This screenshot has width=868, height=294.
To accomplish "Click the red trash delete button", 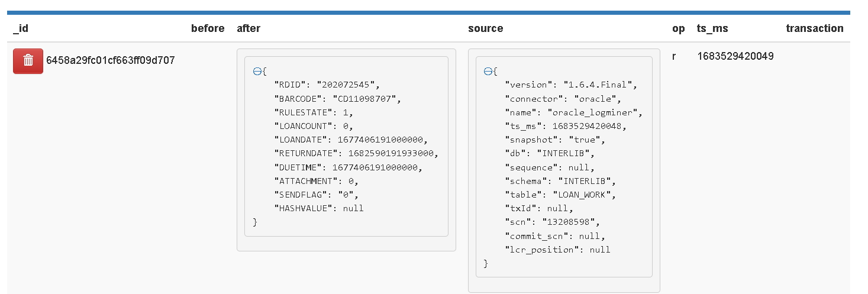I will 28,61.
